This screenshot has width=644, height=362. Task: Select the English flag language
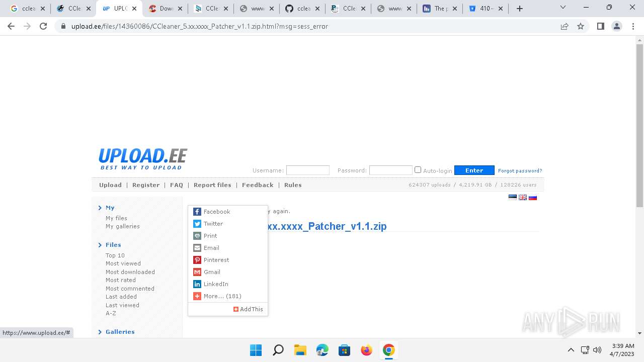[x=523, y=198]
